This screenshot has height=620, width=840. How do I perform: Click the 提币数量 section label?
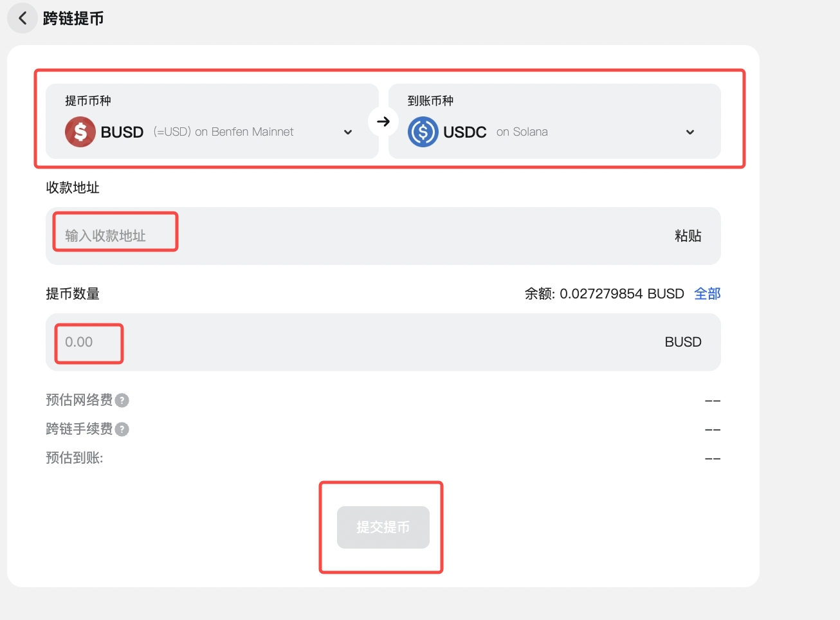73,294
